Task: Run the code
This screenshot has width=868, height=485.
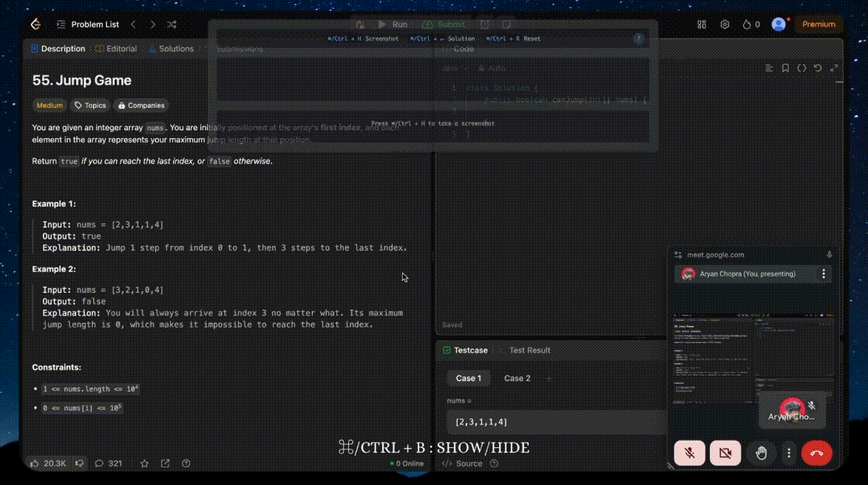Action: click(x=393, y=24)
